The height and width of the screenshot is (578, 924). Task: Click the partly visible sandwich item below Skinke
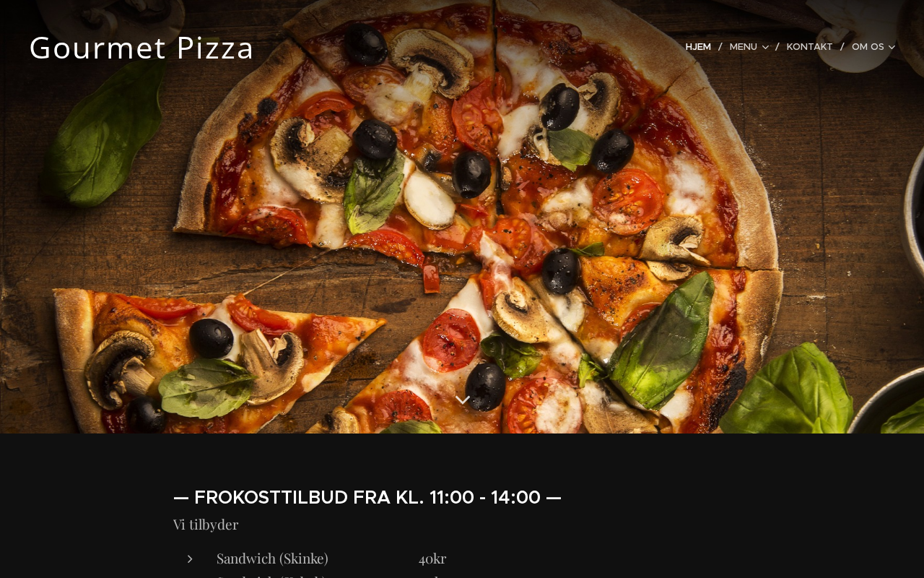click(x=272, y=576)
